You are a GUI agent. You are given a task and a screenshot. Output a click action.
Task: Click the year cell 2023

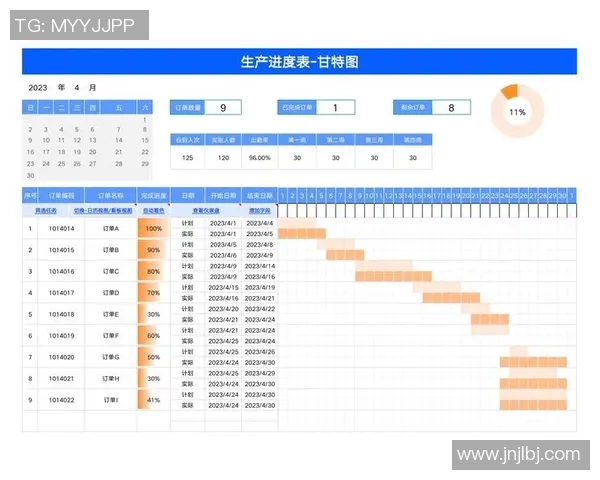coord(38,88)
